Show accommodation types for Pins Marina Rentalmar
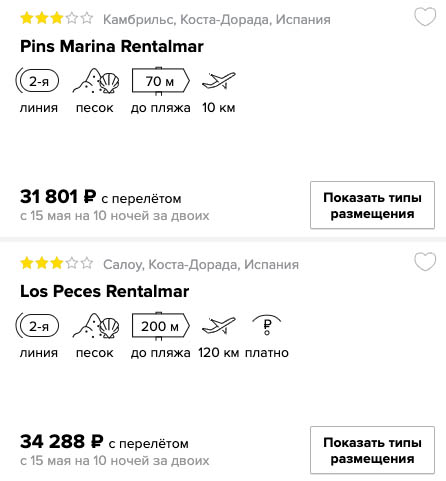 372,205
